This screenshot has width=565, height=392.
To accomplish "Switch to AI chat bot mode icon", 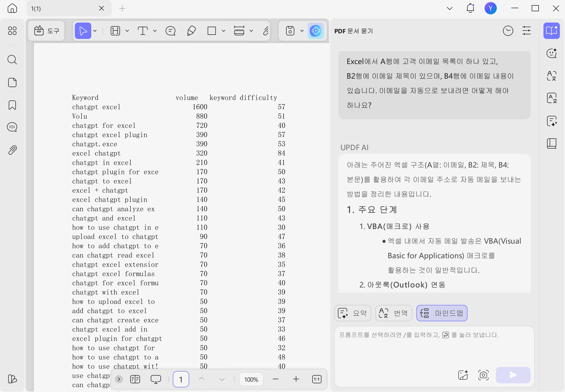I will 552,53.
